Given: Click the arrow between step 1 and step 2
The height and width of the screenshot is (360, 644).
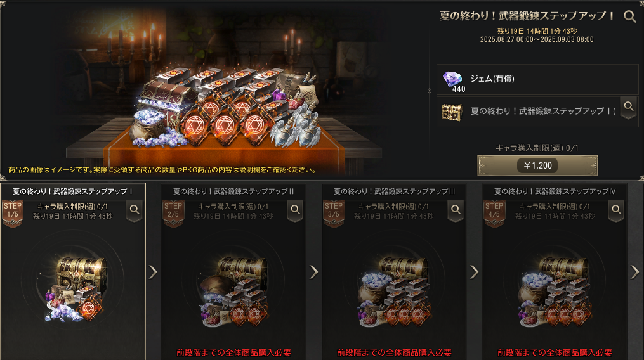Looking at the screenshot, I should 153,272.
